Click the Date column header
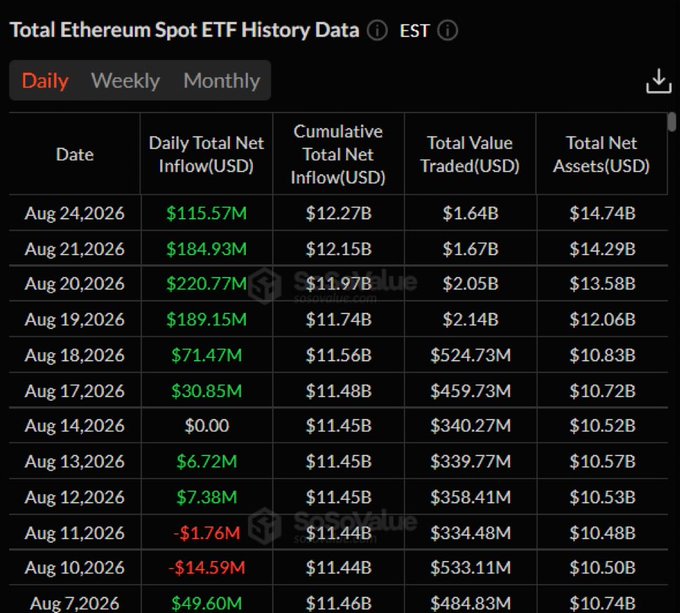680x613 pixels. click(75, 154)
